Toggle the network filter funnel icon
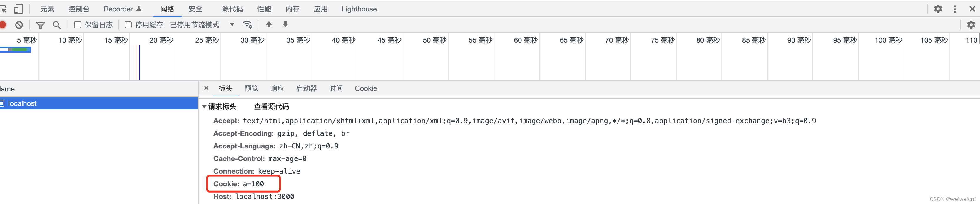Viewport: 980px width, 204px height. pyautogui.click(x=40, y=25)
